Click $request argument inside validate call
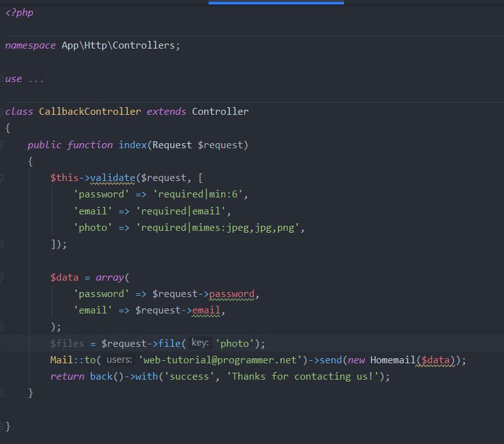This screenshot has height=444, width=504. click(x=163, y=178)
